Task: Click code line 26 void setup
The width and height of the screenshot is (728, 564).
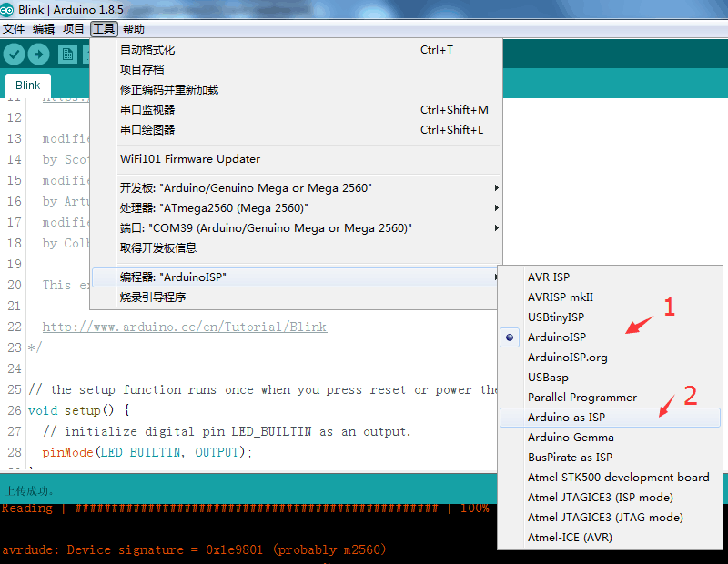Action: pyautogui.click(x=79, y=411)
